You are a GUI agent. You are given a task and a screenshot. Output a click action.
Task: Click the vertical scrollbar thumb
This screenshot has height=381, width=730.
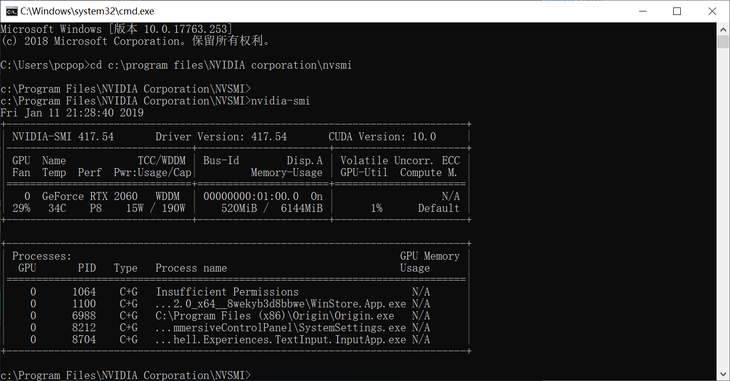click(x=723, y=42)
